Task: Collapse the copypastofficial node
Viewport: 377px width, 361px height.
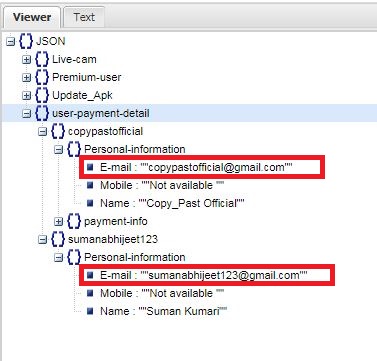Action: coord(42,132)
